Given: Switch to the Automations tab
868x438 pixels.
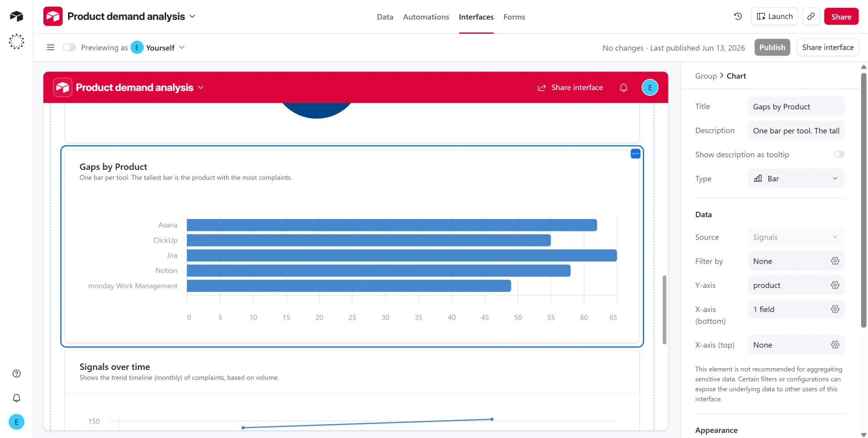Looking at the screenshot, I should point(426,17).
